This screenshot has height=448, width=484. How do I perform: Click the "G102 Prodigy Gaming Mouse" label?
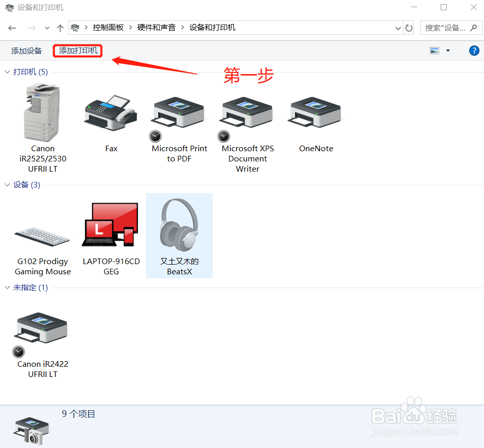pos(42,267)
